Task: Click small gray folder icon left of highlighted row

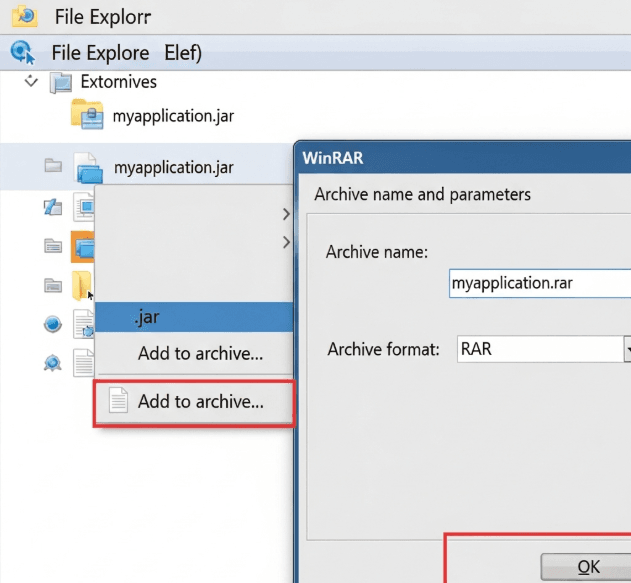Action: click(53, 165)
